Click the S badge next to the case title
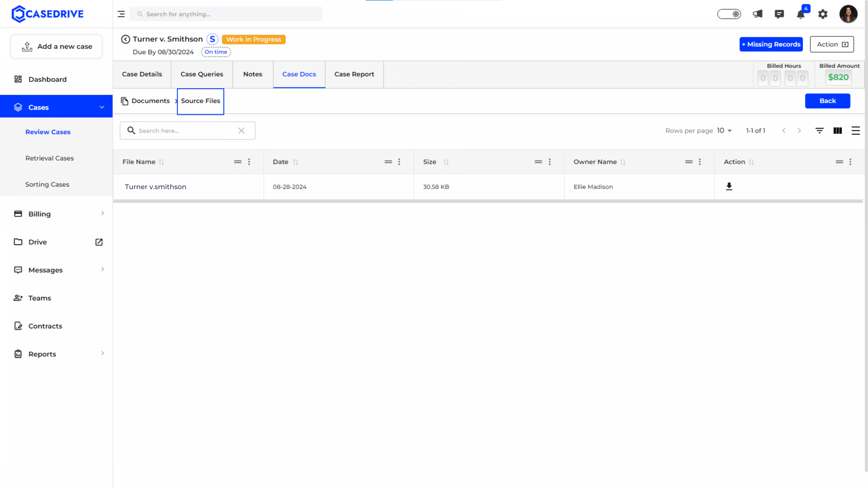The image size is (868, 488). [212, 39]
